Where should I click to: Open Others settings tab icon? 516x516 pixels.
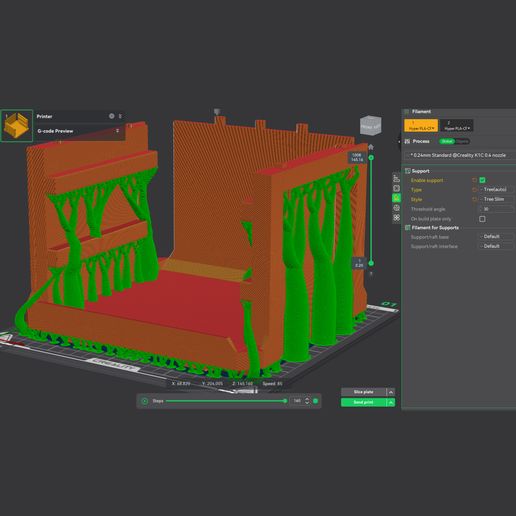click(x=396, y=218)
